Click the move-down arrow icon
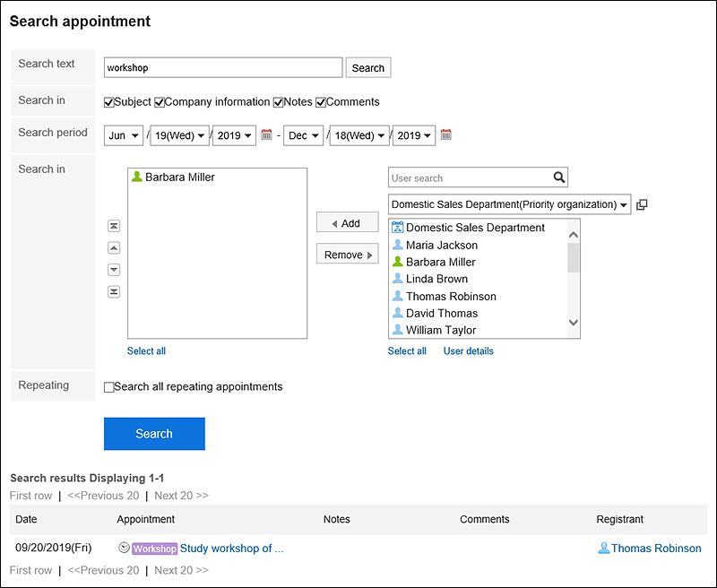Image resolution: width=717 pixels, height=588 pixels. pos(114,270)
